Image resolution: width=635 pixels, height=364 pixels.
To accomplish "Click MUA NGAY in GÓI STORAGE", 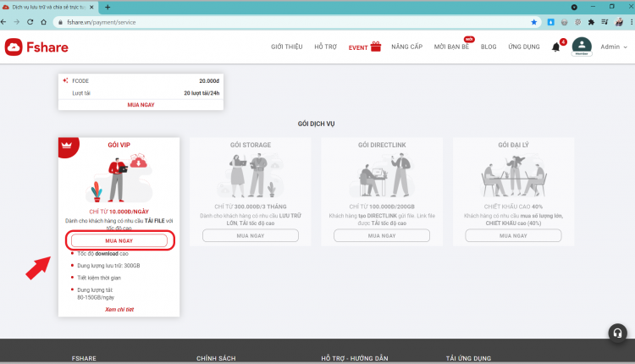I will (251, 235).
